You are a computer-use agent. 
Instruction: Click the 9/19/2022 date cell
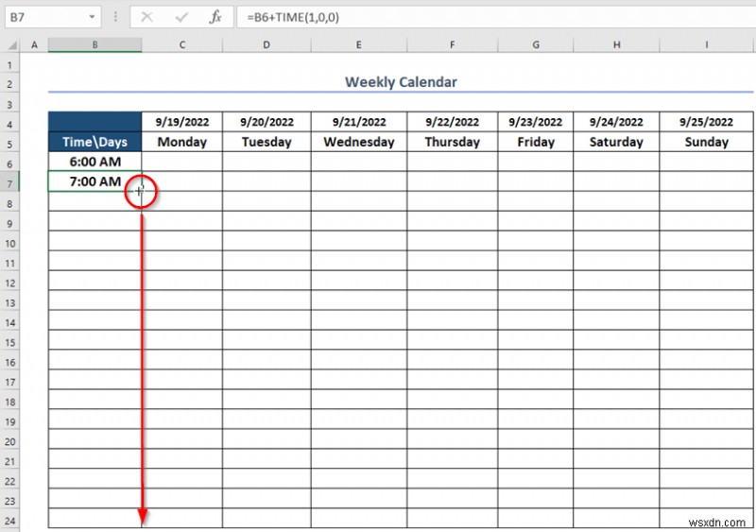point(182,122)
